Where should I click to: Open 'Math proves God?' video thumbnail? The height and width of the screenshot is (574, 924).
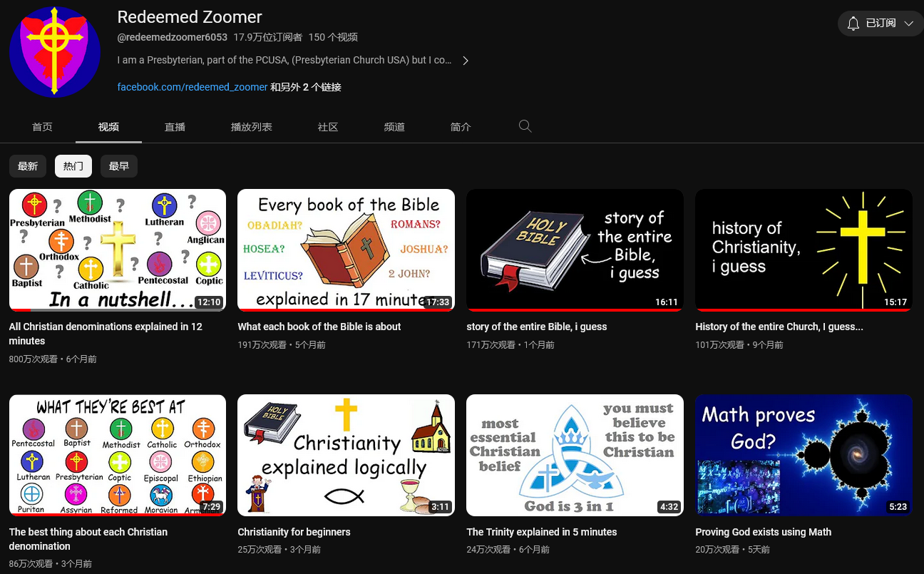(804, 456)
